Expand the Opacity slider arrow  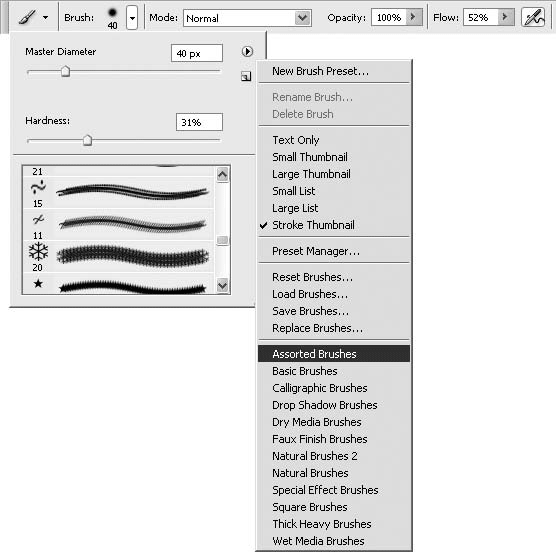pyautogui.click(x=413, y=17)
